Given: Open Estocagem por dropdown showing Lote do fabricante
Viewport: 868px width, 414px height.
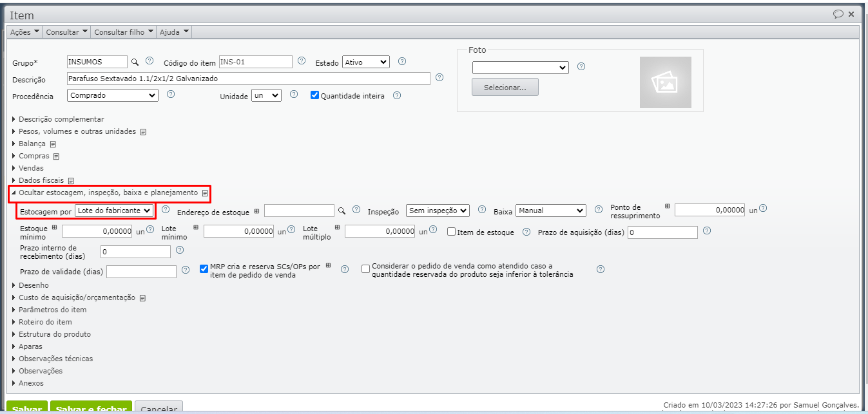Looking at the screenshot, I should [114, 211].
